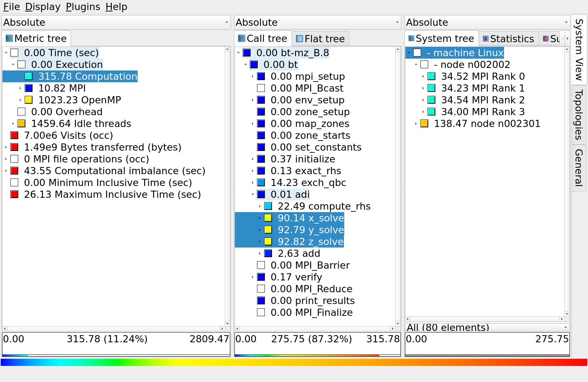Image resolution: width=588 pixels, height=382 pixels.
Task: Click the blue box beside exch_qbc
Action: (261, 182)
